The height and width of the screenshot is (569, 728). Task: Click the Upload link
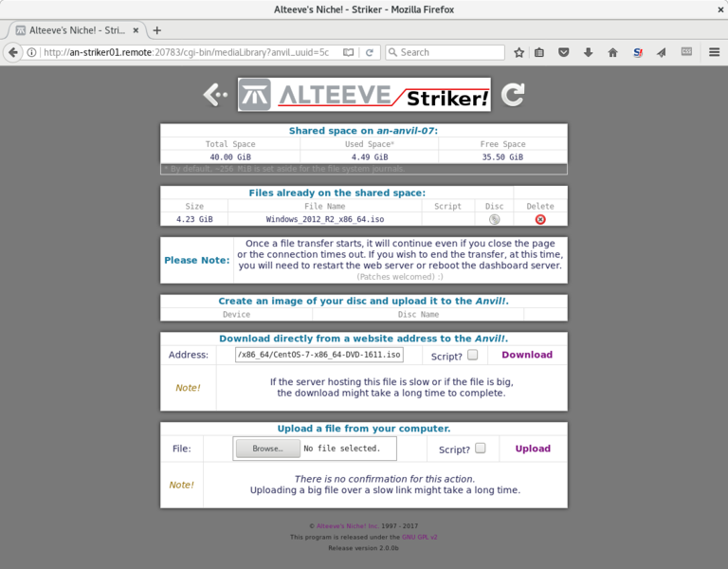(x=532, y=449)
